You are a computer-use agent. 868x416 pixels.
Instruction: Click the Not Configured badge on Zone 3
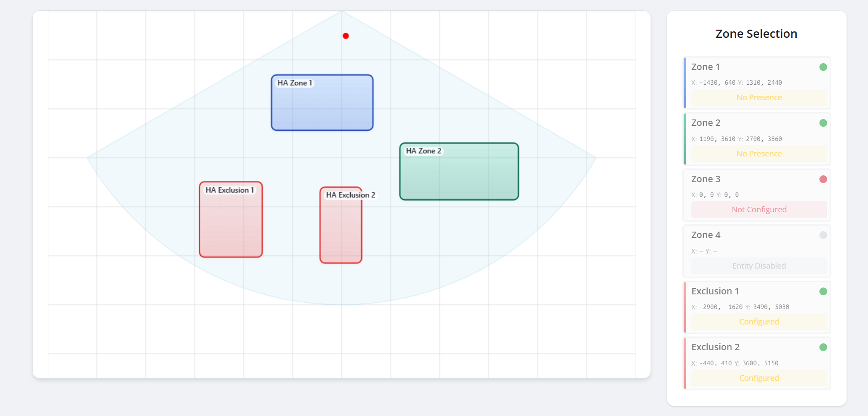click(x=759, y=209)
